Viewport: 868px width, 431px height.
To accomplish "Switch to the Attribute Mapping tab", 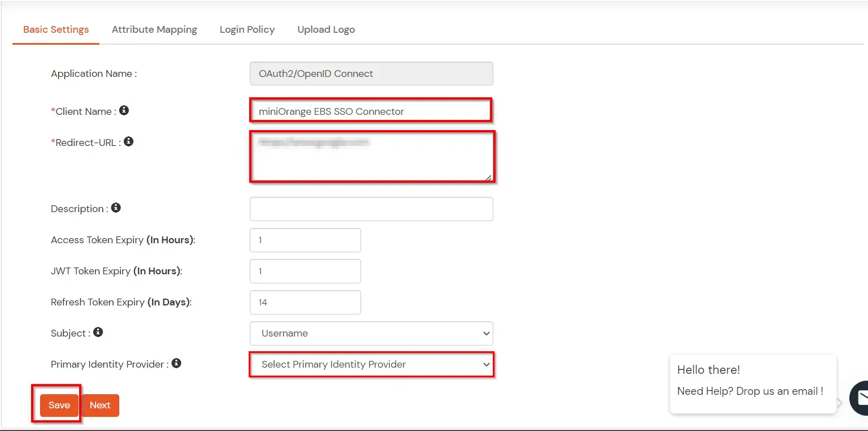I will pos(154,29).
